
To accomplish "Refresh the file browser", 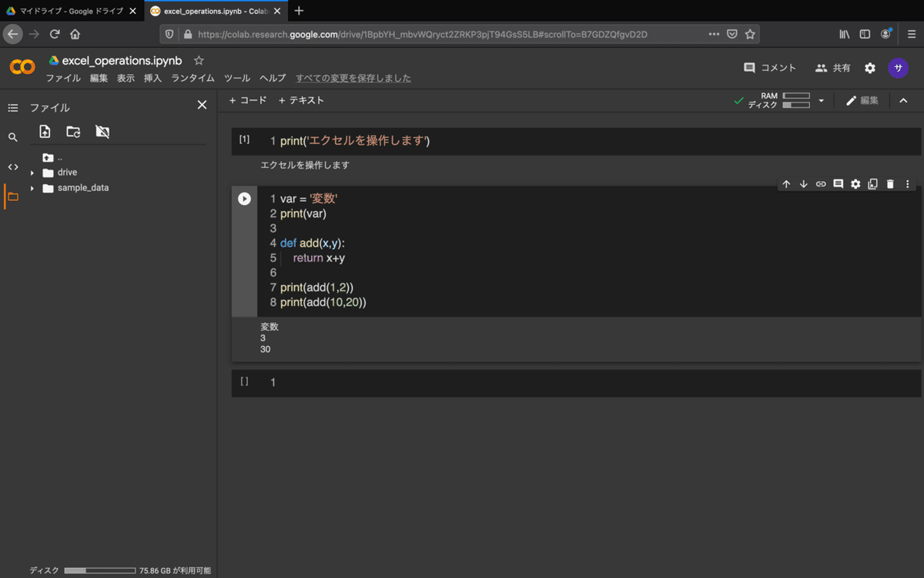I will pos(72,132).
